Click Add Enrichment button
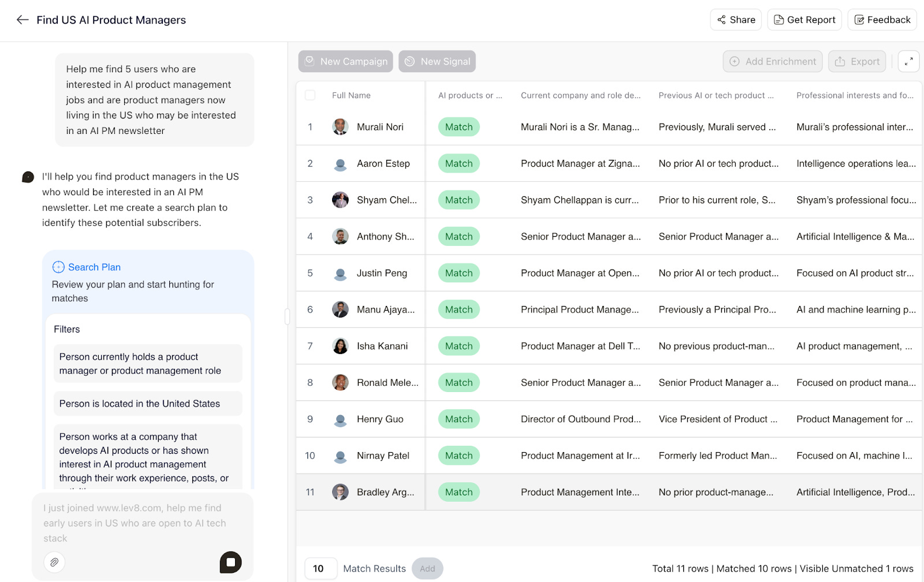Screen dimensions: 924x582 [x=773, y=61]
